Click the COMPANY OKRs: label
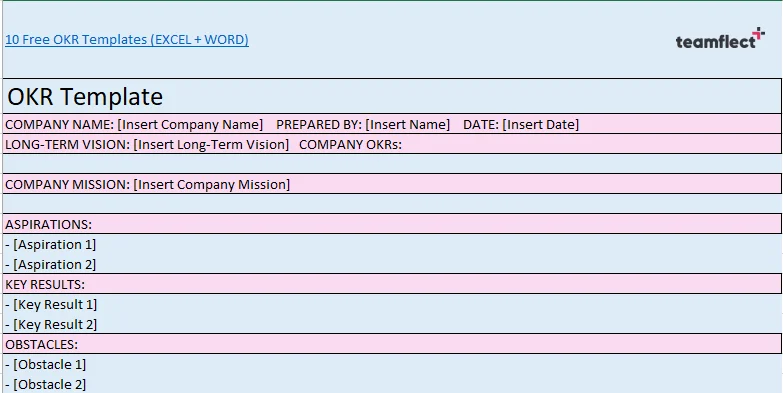783x393 pixels. (351, 145)
